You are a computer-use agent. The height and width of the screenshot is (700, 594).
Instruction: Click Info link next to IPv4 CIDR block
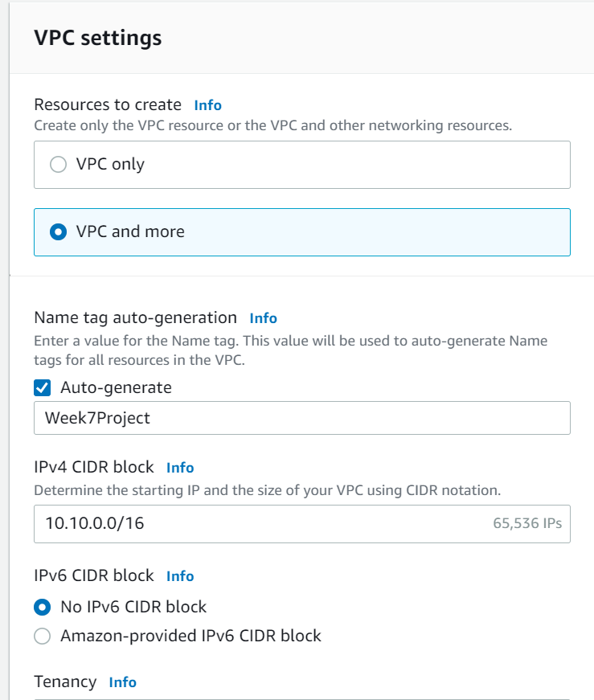tap(180, 468)
